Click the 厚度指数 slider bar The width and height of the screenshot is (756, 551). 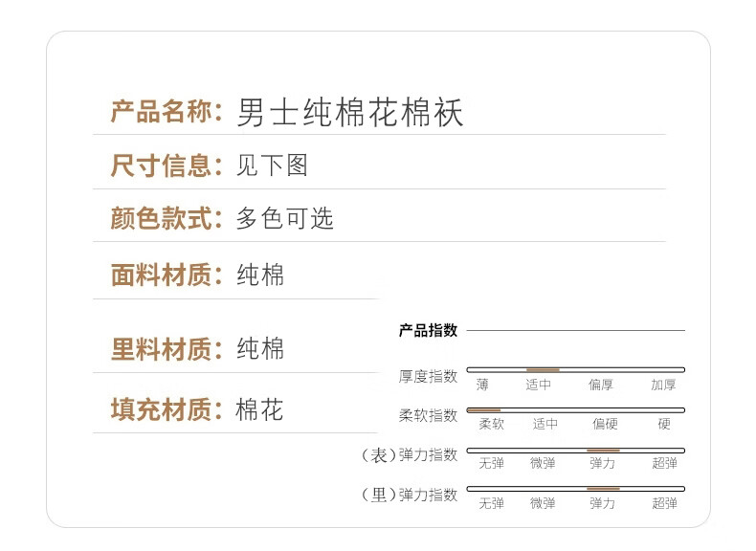(x=575, y=369)
